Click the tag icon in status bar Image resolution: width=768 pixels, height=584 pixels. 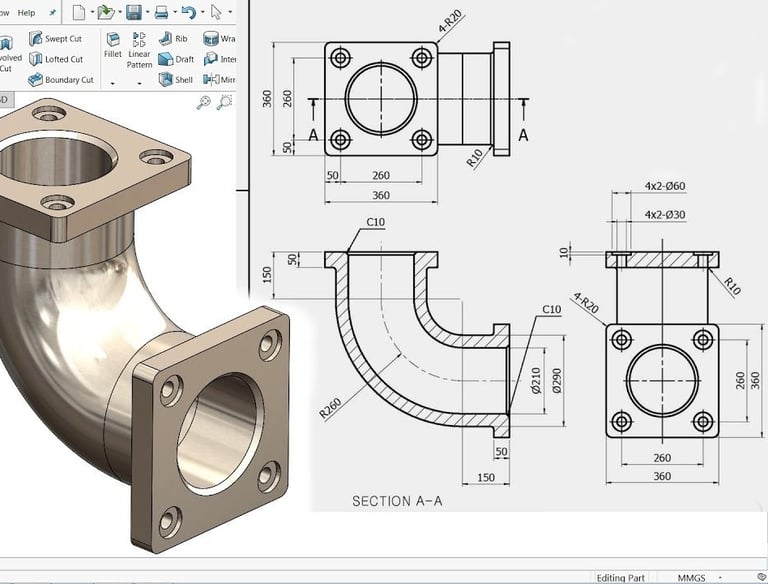pyautogui.click(x=762, y=578)
